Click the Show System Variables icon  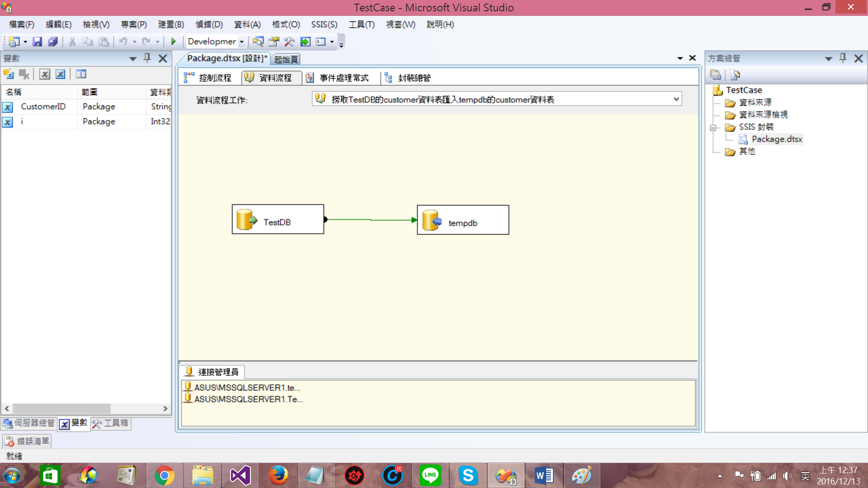44,74
